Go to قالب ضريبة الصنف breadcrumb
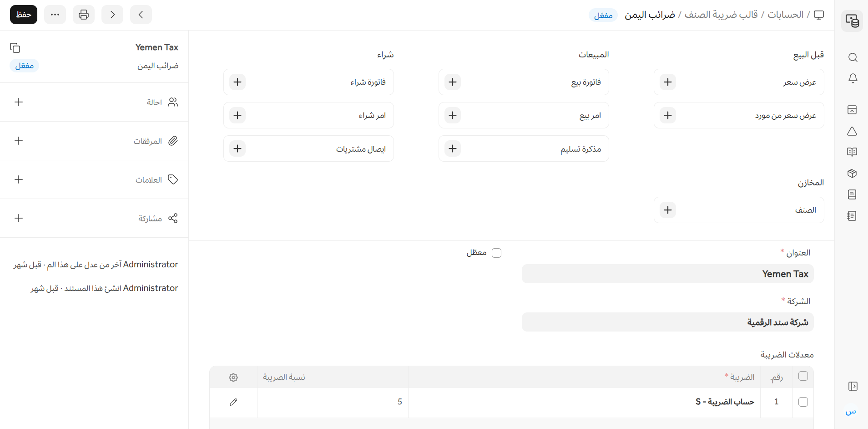The height and width of the screenshot is (429, 868). [x=721, y=15]
